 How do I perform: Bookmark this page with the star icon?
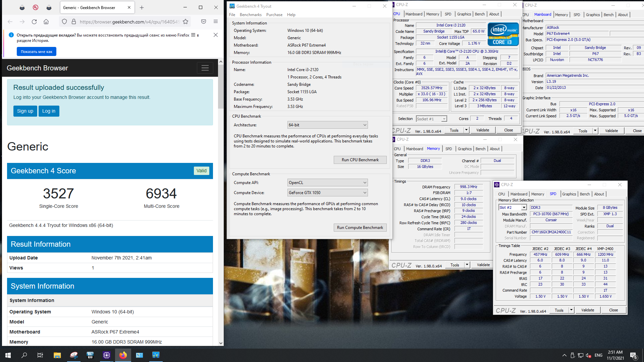185,22
